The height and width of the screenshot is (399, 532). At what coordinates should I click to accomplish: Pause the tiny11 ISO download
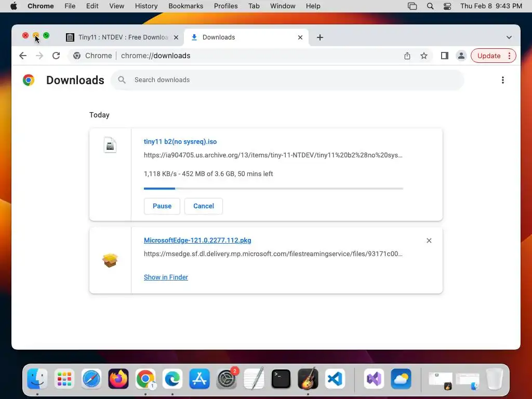(162, 206)
